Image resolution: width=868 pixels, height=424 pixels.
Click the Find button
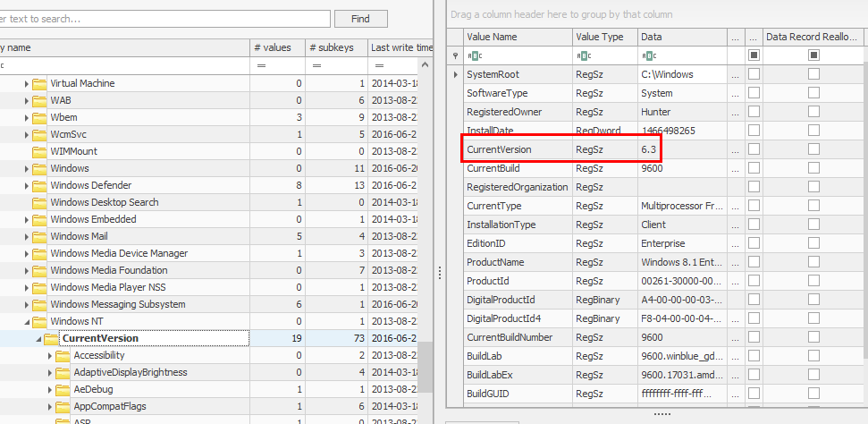pos(360,19)
